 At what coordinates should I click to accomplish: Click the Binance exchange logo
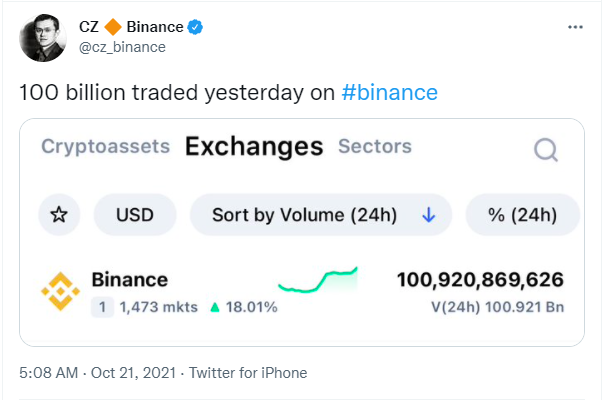(60, 291)
